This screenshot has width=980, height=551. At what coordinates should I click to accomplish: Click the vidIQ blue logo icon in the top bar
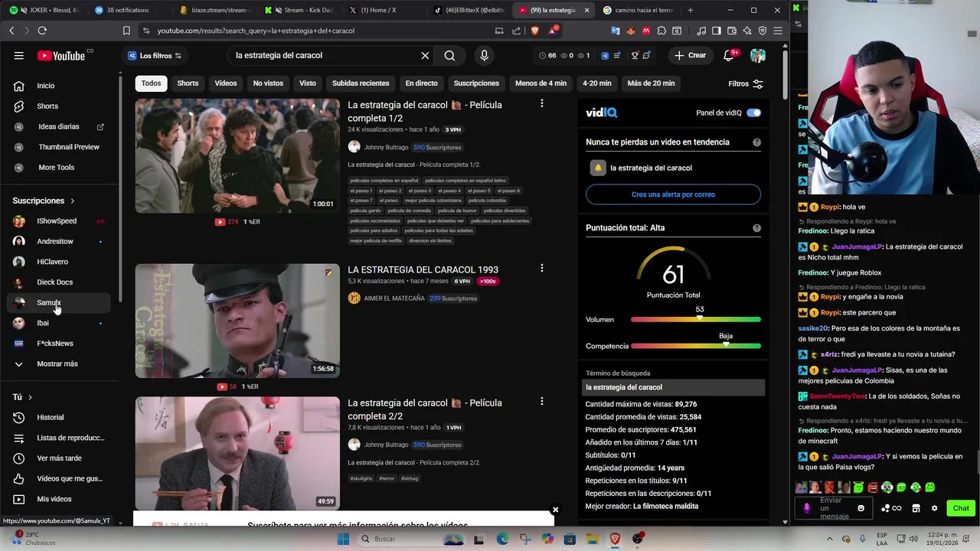(x=605, y=55)
